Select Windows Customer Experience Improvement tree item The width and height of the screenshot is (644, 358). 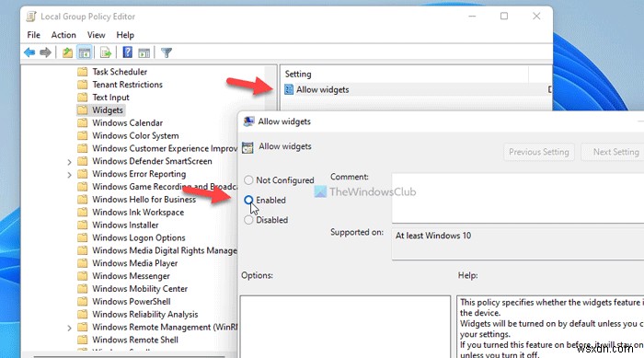[x=165, y=148]
